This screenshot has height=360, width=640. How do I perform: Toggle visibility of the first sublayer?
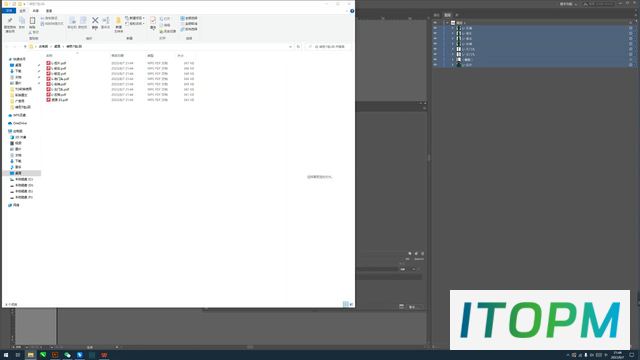pyautogui.click(x=435, y=28)
